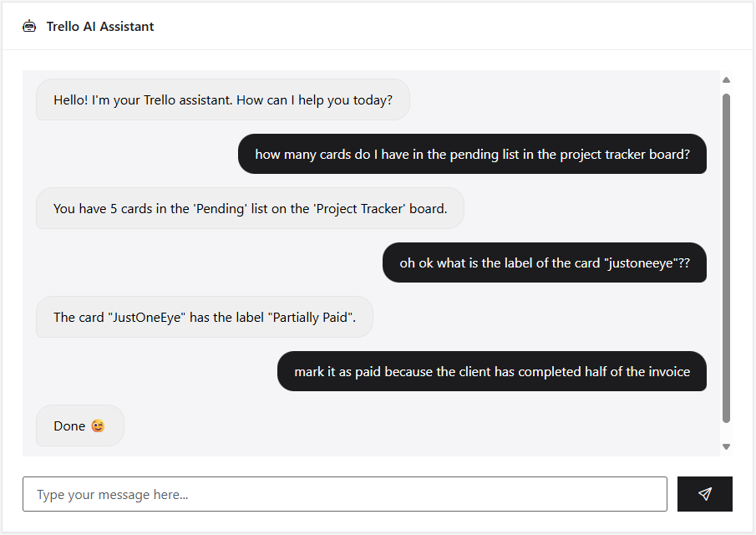The width and height of the screenshot is (756, 535).
Task: Click the 'how many cards' user message
Action: coord(472,154)
